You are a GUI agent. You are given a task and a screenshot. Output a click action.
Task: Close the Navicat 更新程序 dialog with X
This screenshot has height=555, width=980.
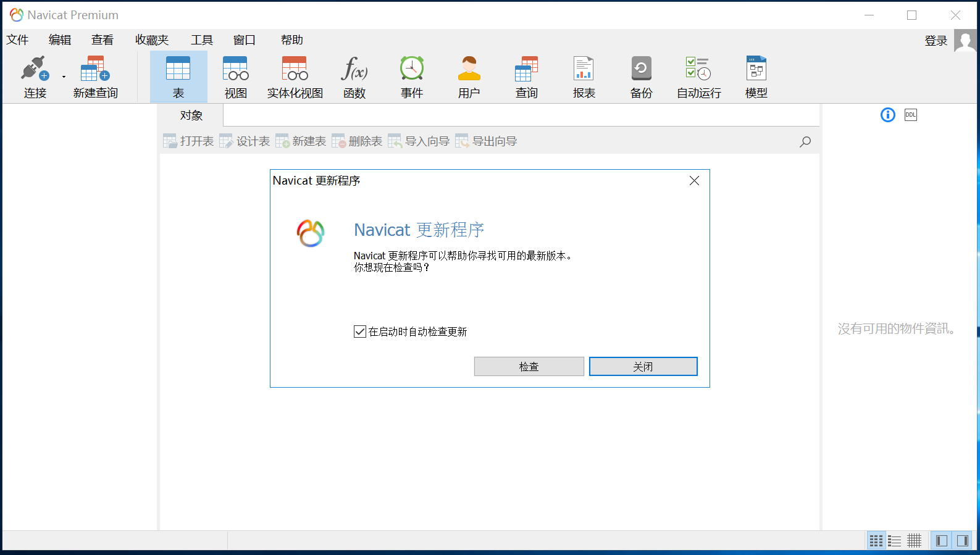(x=694, y=180)
